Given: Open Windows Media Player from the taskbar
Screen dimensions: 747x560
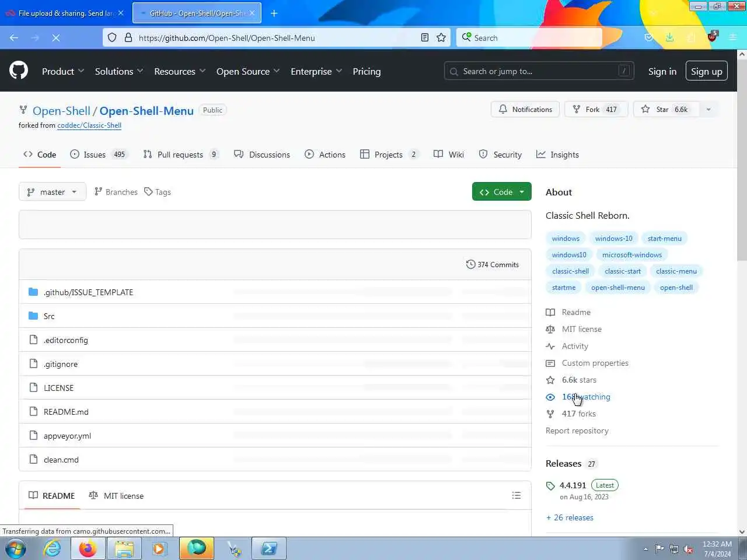Looking at the screenshot, I should 159,549.
